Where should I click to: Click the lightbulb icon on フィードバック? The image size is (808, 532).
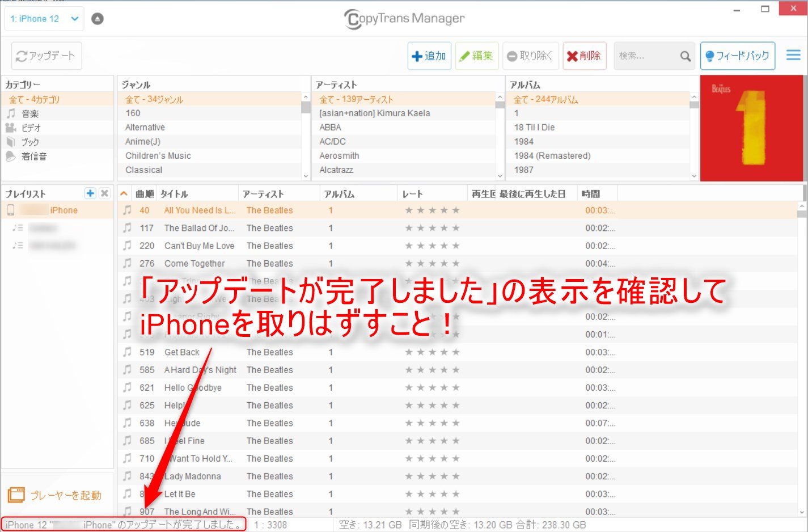click(710, 56)
